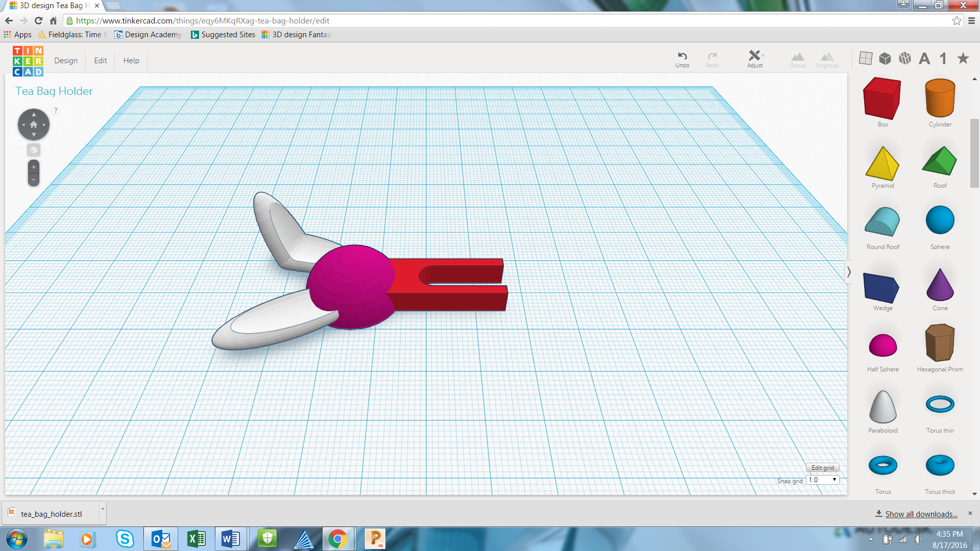Open the Snap grid dropdown
This screenshot has width=980, height=551.
click(x=823, y=480)
